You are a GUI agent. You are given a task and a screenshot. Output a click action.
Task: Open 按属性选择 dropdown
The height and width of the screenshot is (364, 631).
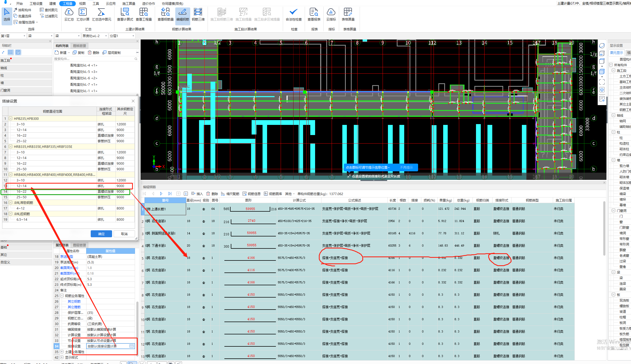coord(26,22)
